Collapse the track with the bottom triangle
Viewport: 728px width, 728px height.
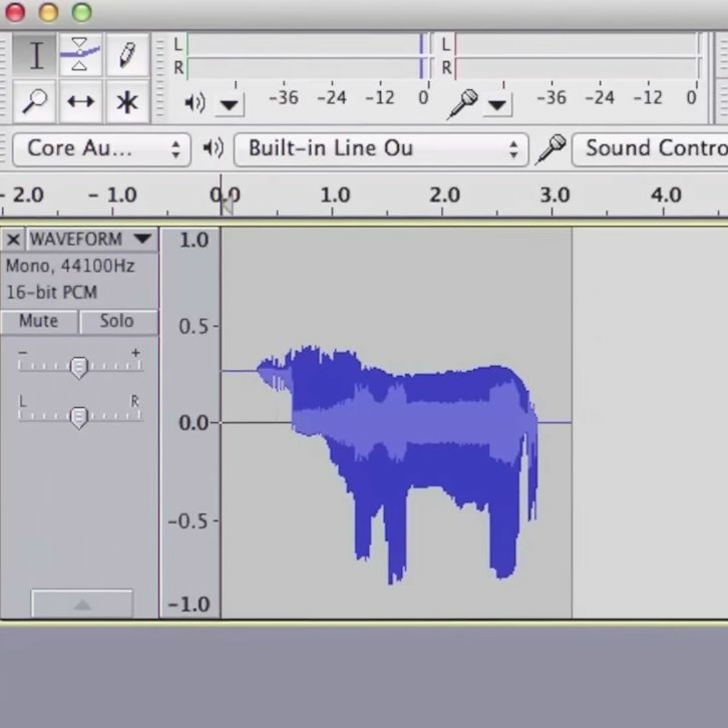[x=82, y=605]
